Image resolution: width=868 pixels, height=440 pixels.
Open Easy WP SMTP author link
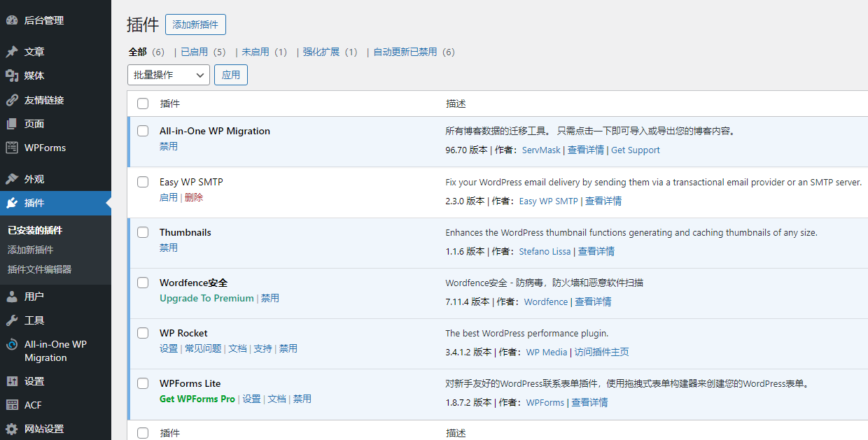coord(549,201)
